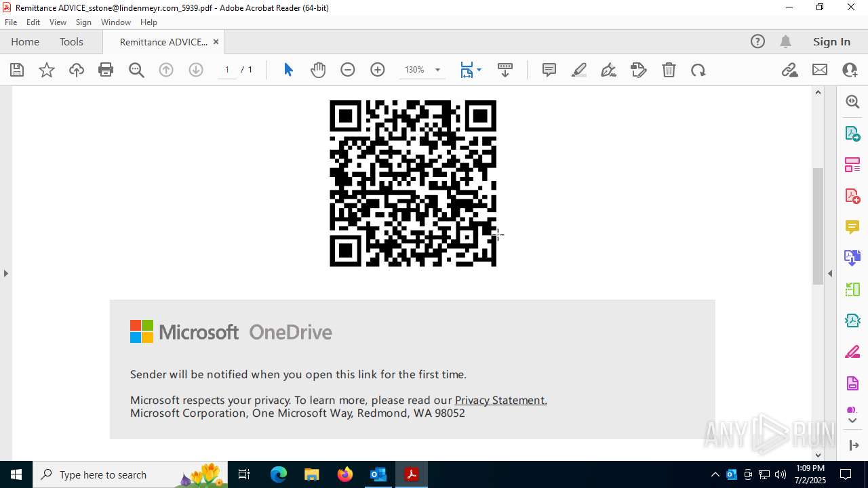Expand the tools pane with the bottom arrow icon
Viewport: 868px width, 488px height.
(853, 445)
